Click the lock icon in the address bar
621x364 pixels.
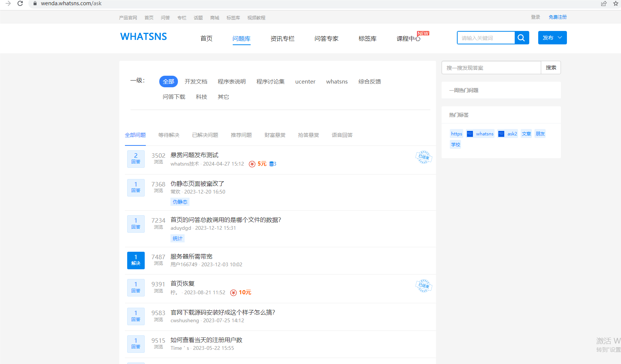pos(35,3)
